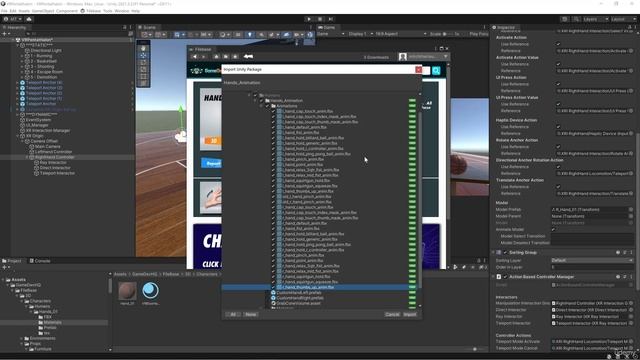640x360 pixels.
Task: Open the Layers dropdown
Action: 596,19
